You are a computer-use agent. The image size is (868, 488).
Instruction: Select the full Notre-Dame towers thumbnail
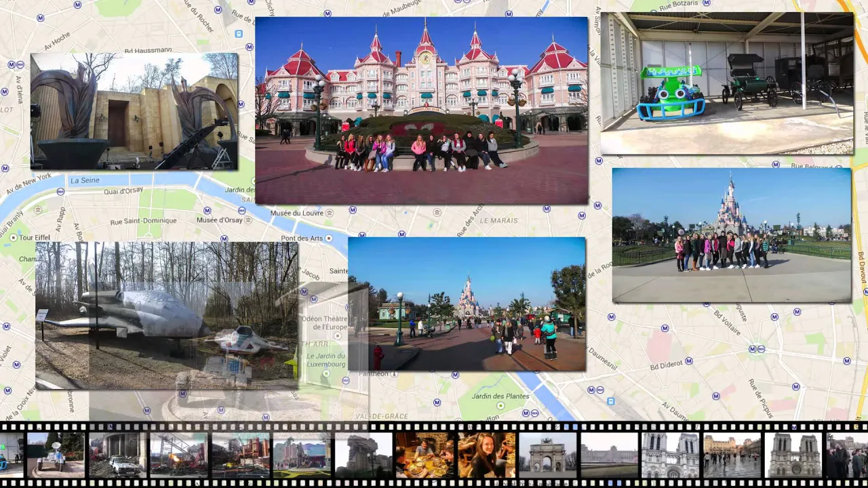point(793,455)
